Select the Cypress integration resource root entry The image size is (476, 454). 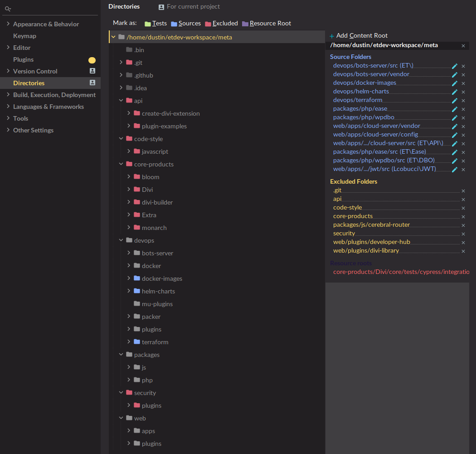pos(401,272)
